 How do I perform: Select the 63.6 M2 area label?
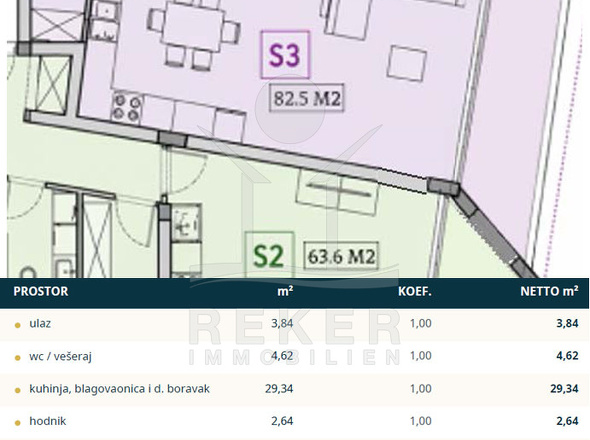pyautogui.click(x=341, y=256)
